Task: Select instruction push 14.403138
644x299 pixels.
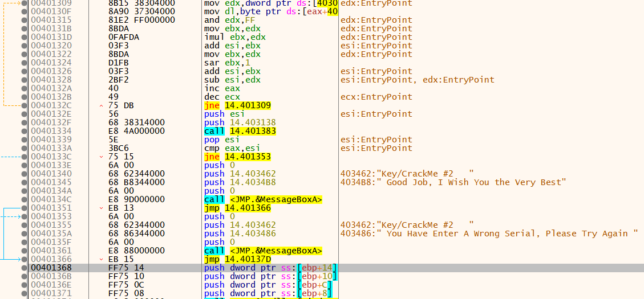Action: click(240, 122)
